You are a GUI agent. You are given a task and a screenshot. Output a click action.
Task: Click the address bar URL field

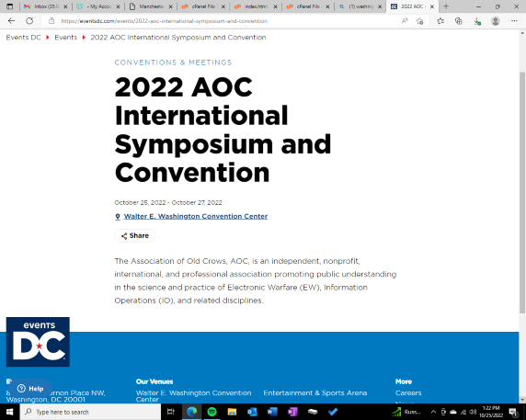point(222,21)
